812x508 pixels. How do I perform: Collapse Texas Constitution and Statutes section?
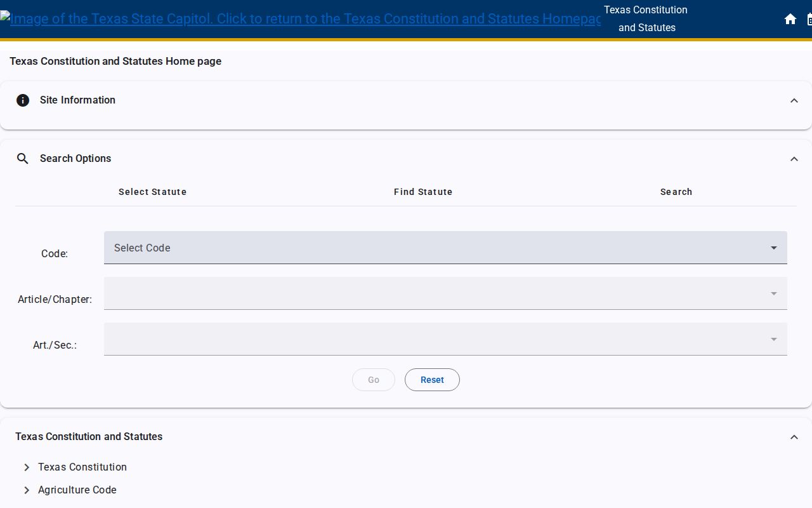pos(794,437)
